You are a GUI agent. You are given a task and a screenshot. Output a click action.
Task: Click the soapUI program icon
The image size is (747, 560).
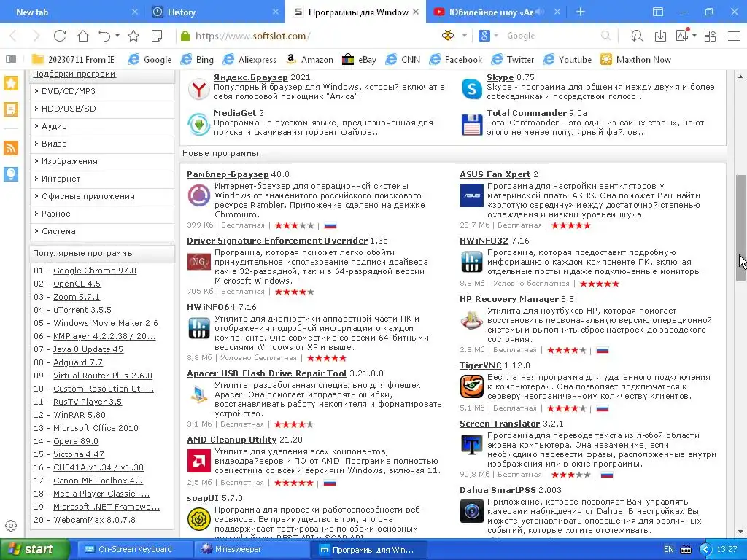tap(198, 519)
